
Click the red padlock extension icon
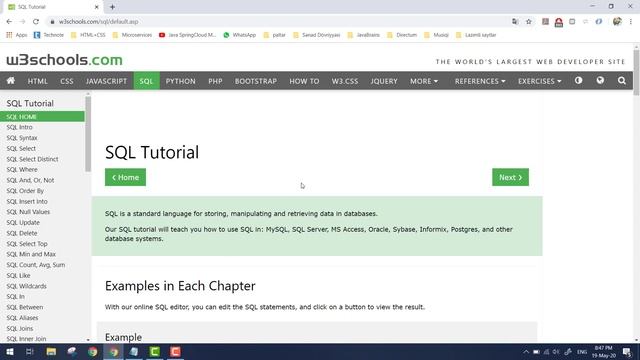point(559,22)
